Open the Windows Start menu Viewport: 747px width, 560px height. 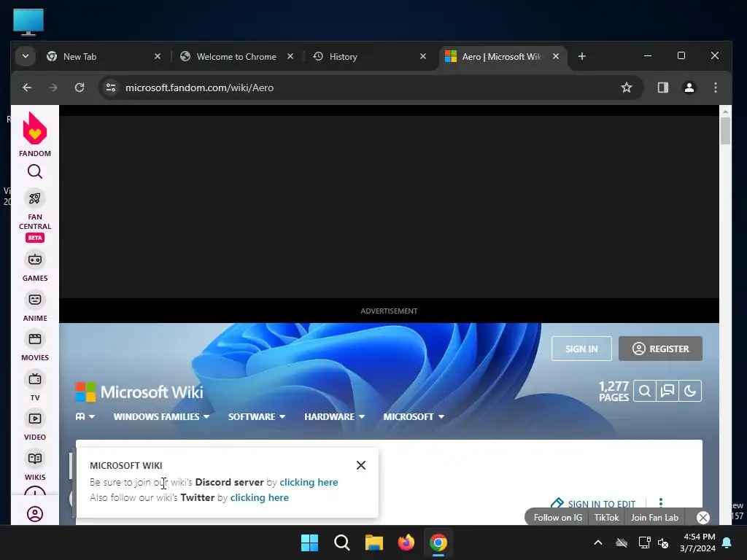[x=309, y=542]
